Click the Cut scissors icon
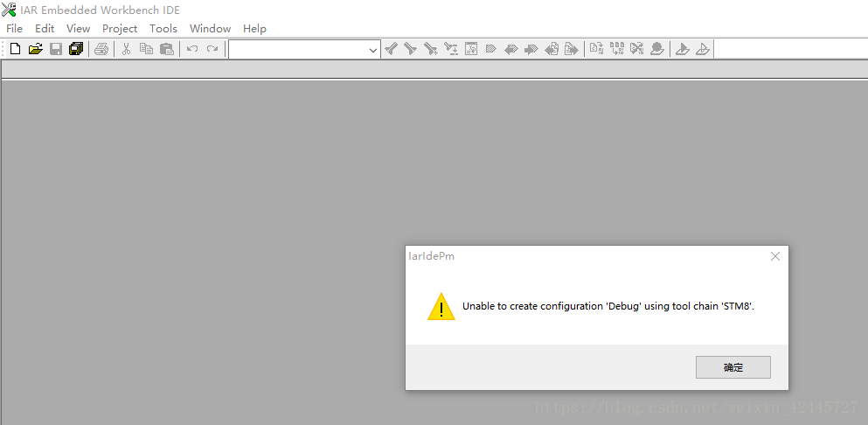Image resolution: width=868 pixels, height=425 pixels. pyautogui.click(x=126, y=49)
